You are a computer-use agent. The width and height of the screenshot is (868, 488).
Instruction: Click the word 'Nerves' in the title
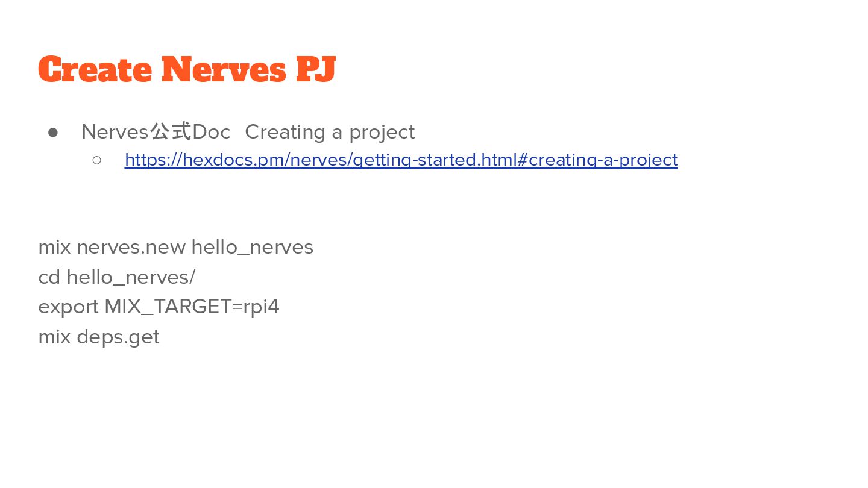[x=224, y=69]
